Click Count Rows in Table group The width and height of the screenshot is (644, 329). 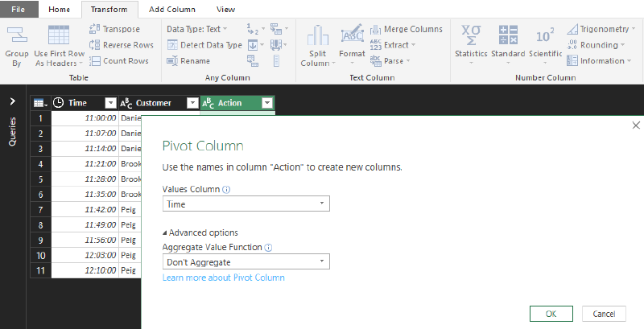[119, 60]
